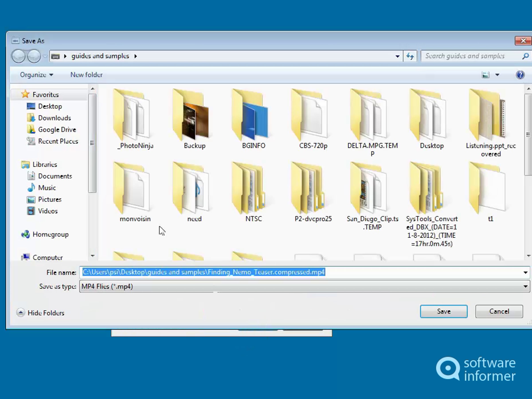Expand the Save as type dropdown
The image size is (532, 399).
pos(525,286)
